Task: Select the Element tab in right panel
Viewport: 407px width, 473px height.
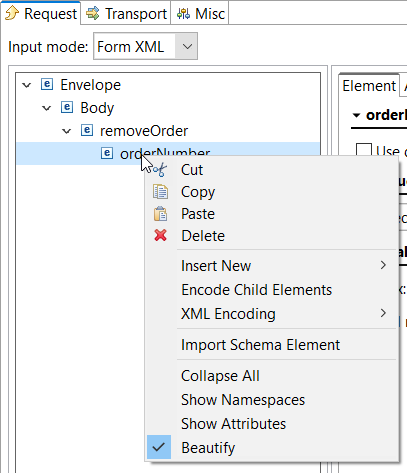Action: click(369, 86)
